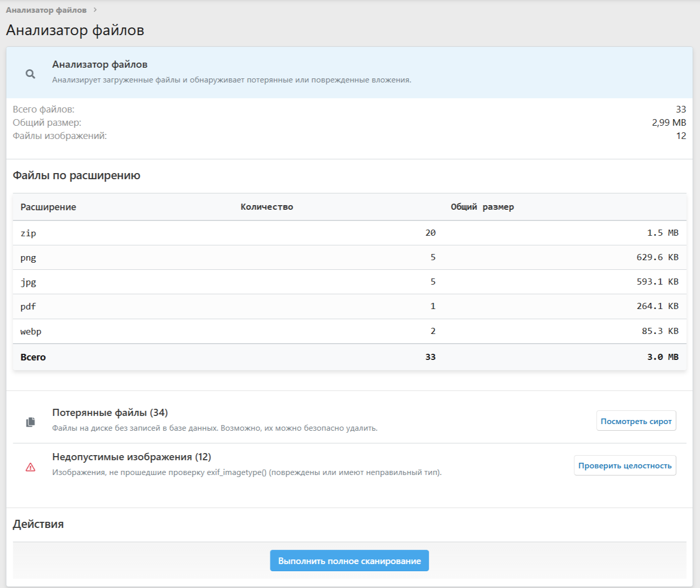Start Выполнить полное сканирование
This screenshot has height=588, width=700.
(349, 561)
